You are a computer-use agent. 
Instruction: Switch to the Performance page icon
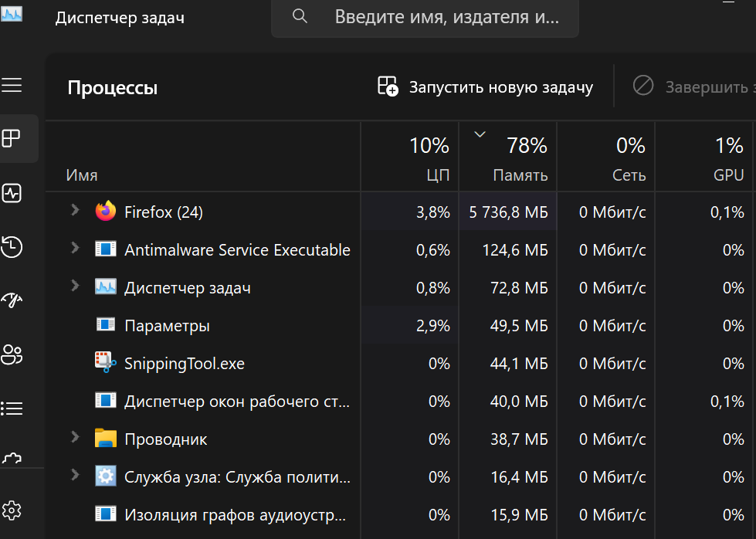[x=12, y=193]
